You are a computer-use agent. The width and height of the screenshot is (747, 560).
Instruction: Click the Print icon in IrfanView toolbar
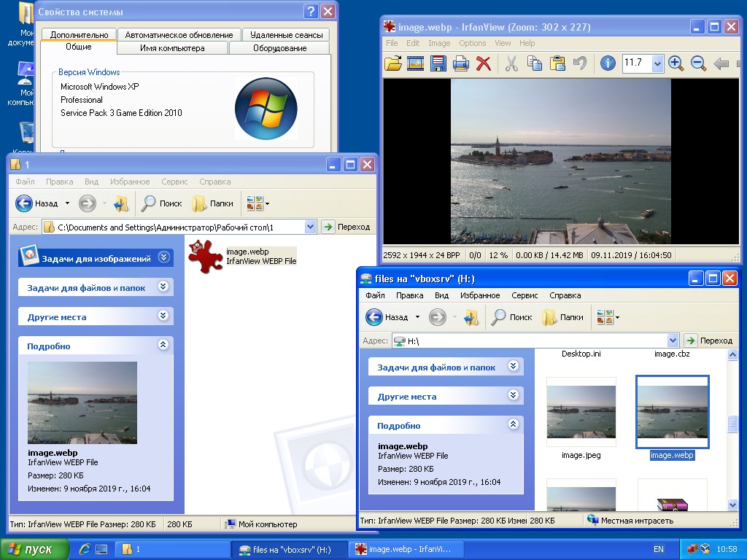(460, 63)
